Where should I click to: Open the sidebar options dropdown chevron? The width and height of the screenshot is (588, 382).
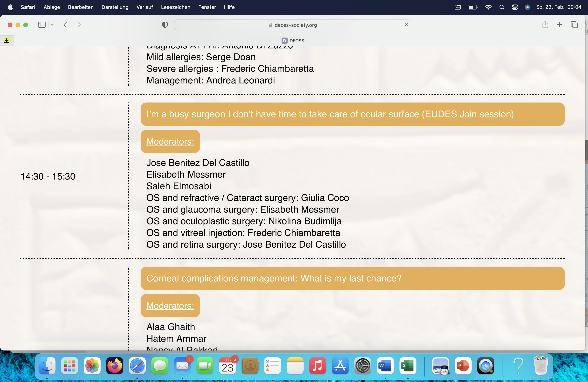[x=52, y=25]
